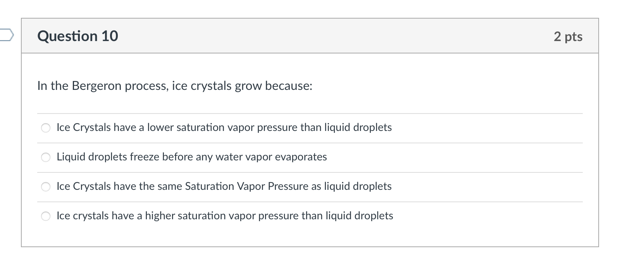
Task: Click the answer text about higher saturation vapor pressure
Action: (225, 216)
